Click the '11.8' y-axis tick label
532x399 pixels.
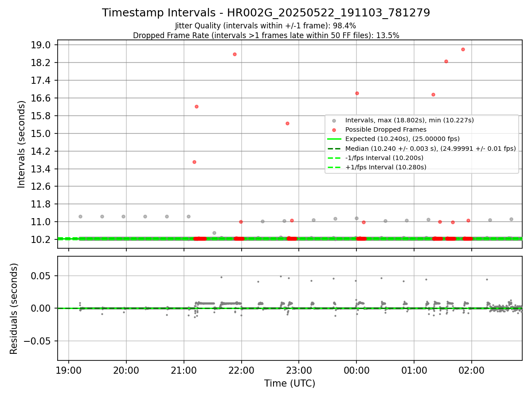(42, 204)
